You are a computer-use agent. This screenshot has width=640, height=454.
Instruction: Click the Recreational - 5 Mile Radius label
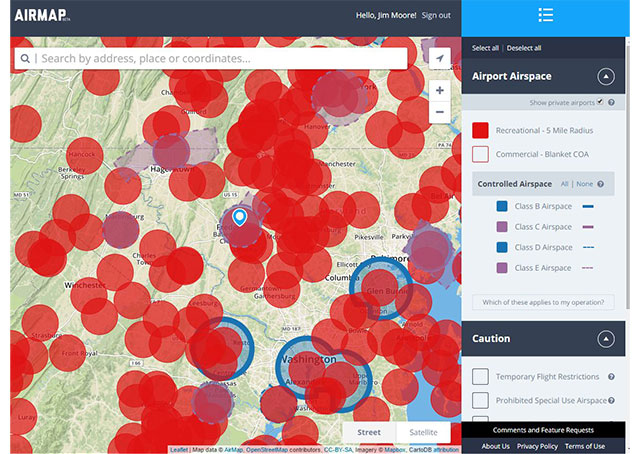[x=544, y=131]
